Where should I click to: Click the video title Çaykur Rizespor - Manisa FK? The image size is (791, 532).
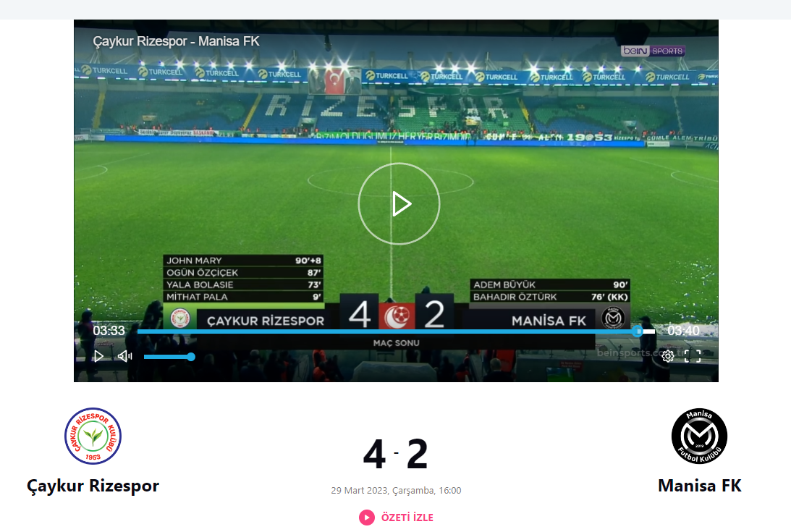(x=176, y=41)
